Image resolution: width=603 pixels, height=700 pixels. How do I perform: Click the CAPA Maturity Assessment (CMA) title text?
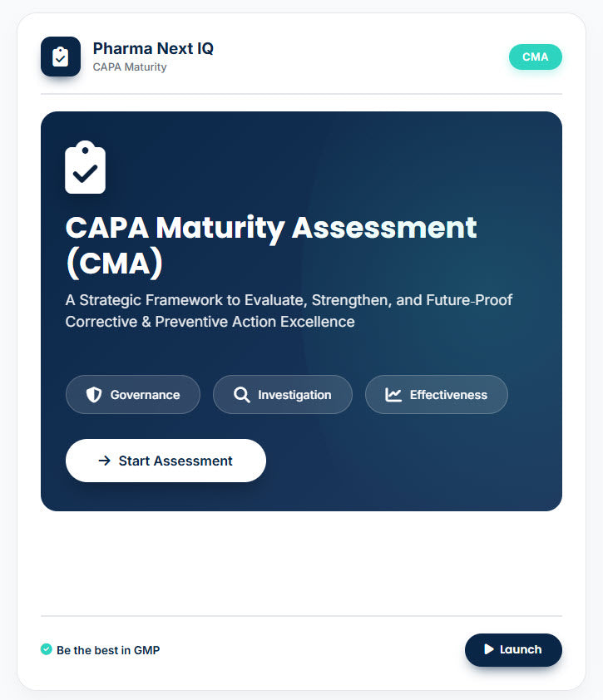(x=270, y=246)
